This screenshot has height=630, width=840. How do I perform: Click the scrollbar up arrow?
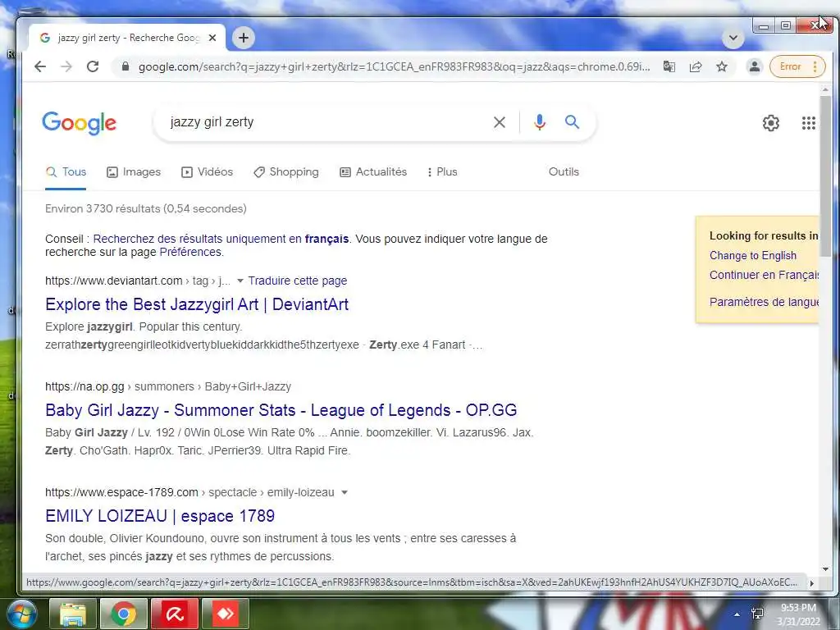point(825,89)
